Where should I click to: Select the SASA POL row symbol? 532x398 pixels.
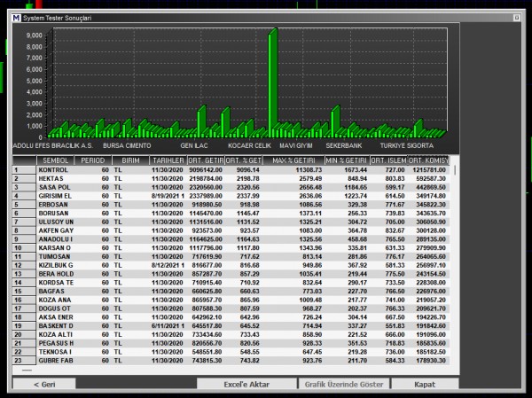coord(54,187)
